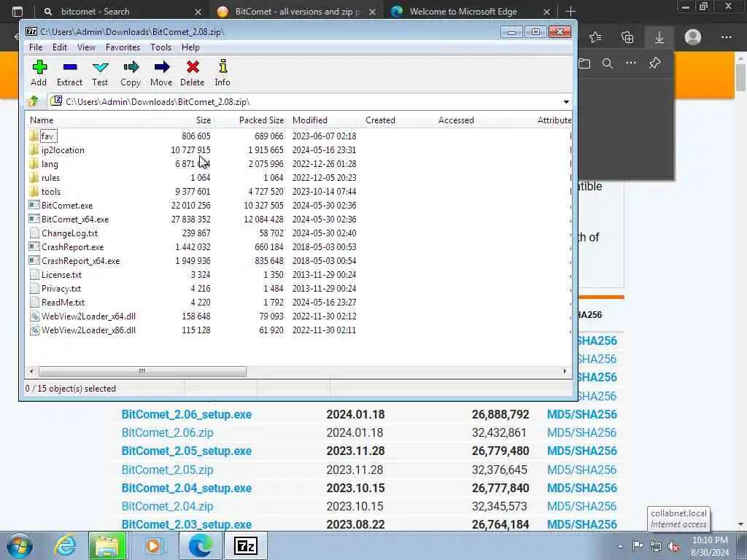Open the Edge profile avatar
The height and width of the screenshot is (560, 747).
pos(693,37)
